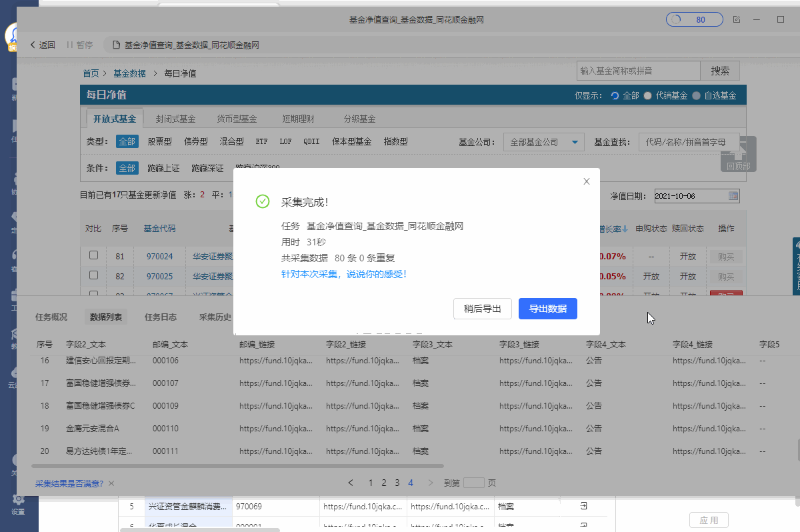Image resolution: width=800 pixels, height=532 pixels.
Task: Go to the previous data page arrow
Action: (x=351, y=483)
